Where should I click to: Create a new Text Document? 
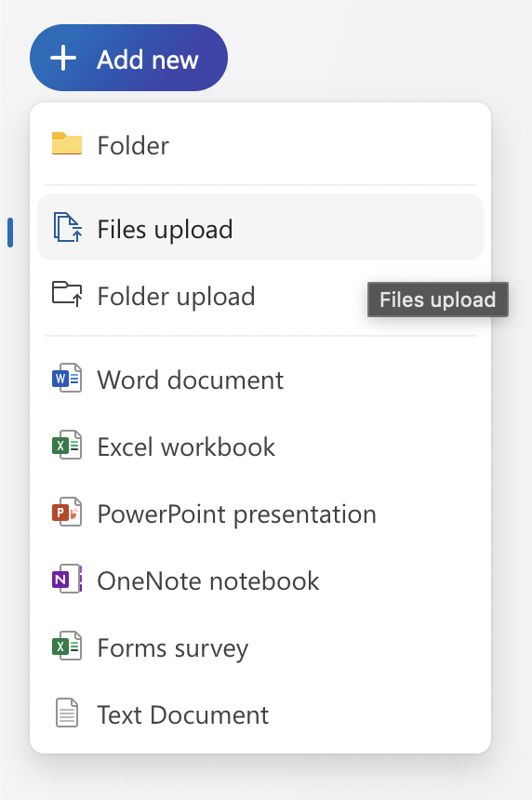click(x=260, y=714)
